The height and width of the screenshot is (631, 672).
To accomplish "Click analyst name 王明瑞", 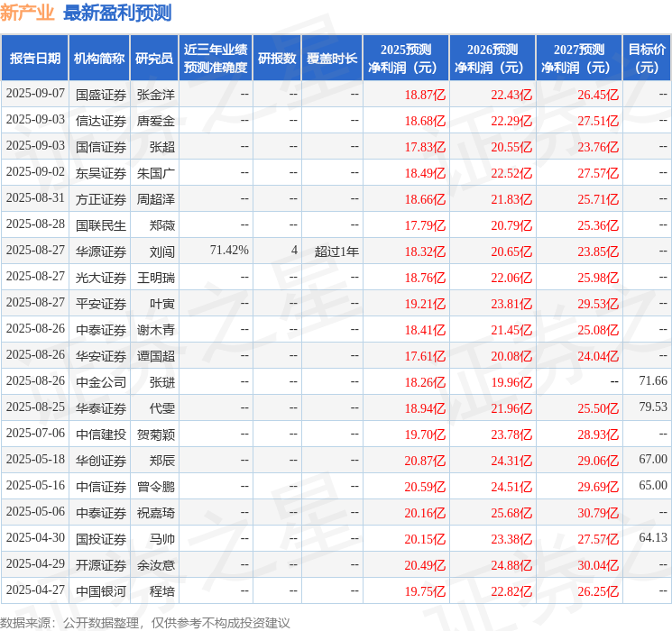I will [x=156, y=278].
